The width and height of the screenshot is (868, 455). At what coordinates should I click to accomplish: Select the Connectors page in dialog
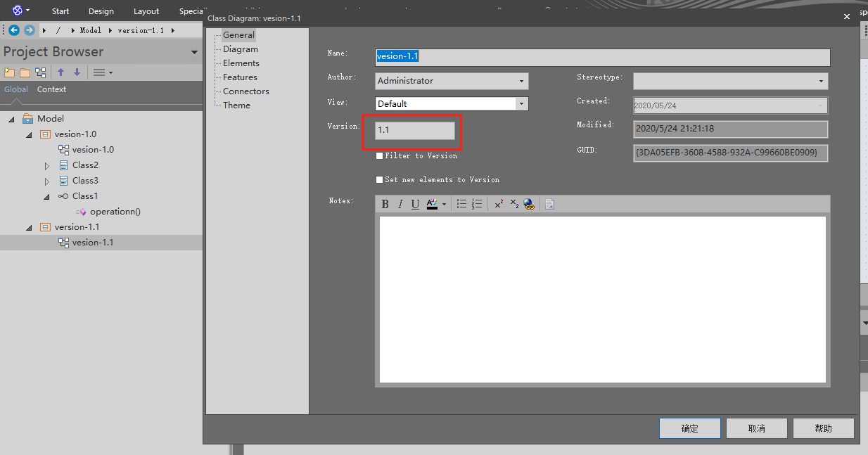coord(246,91)
